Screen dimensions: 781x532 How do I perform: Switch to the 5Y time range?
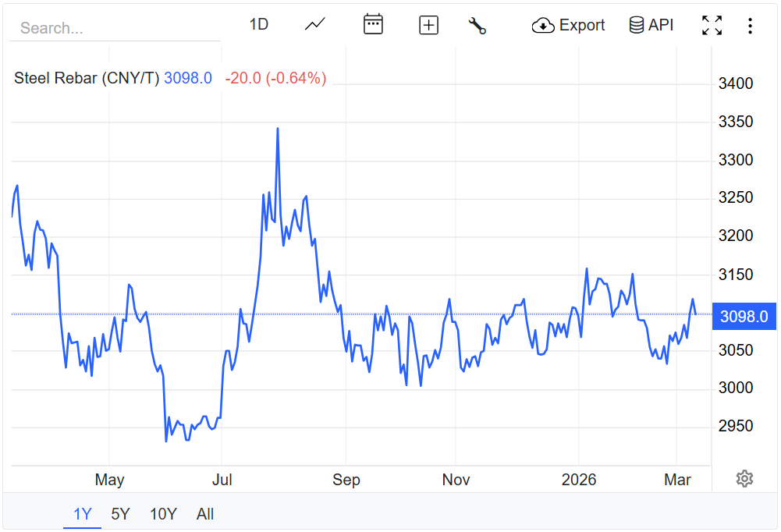tap(120, 514)
